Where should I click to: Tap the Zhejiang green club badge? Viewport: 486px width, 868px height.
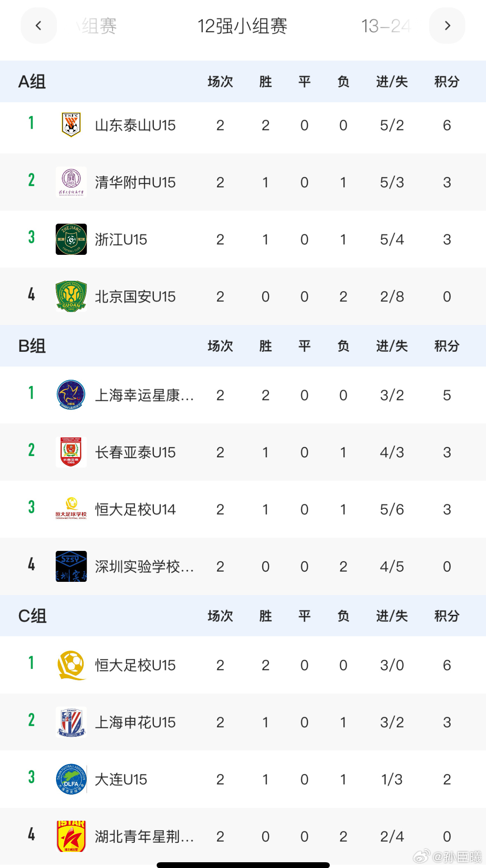71,239
